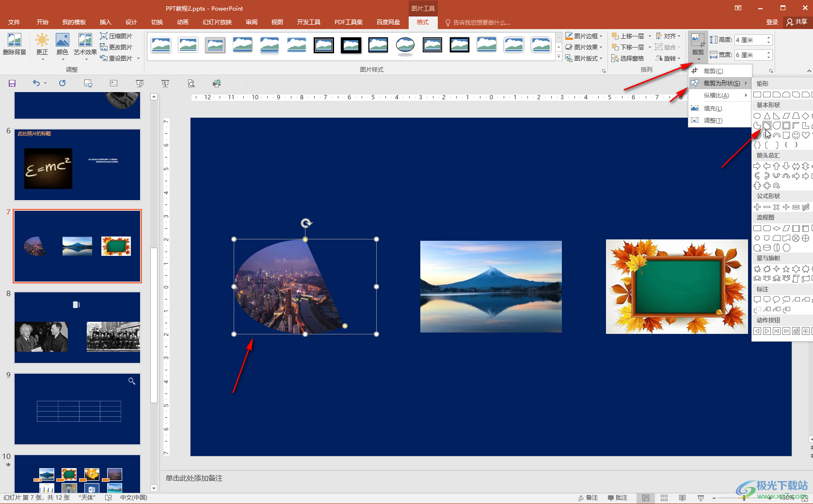Select Fit (调整) crop option
The image size is (813, 504).
pos(720,121)
